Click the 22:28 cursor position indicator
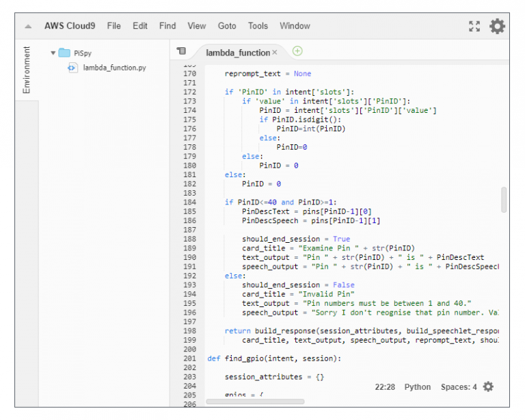This screenshot has width=525, height=420. (x=385, y=387)
